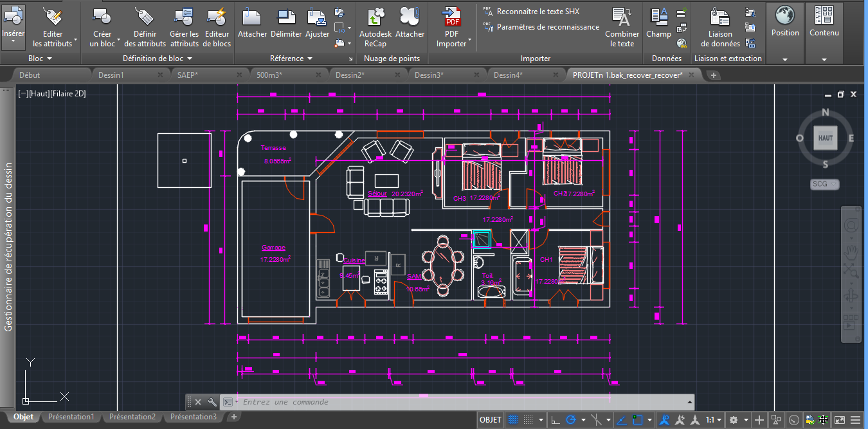The image size is (868, 429).
Task: Click the PDF Importer icon
Action: [x=451, y=15]
